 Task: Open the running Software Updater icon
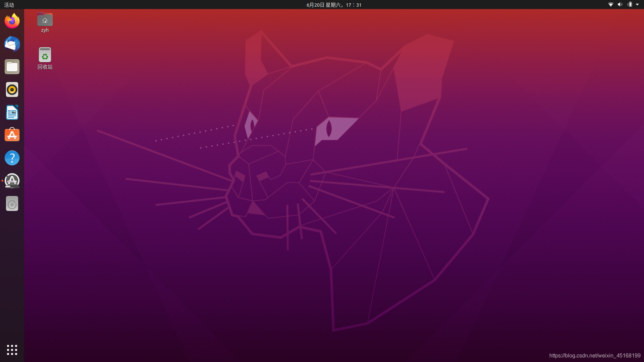tap(12, 181)
